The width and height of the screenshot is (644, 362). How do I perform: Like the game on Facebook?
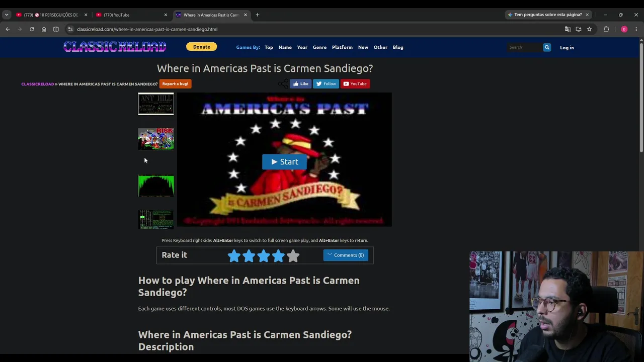[x=300, y=84]
